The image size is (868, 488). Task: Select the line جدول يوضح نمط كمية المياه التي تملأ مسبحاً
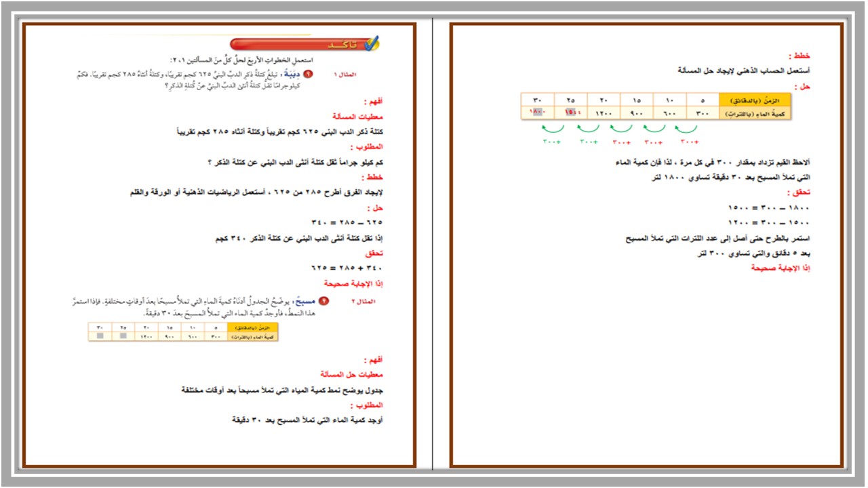[282, 390]
